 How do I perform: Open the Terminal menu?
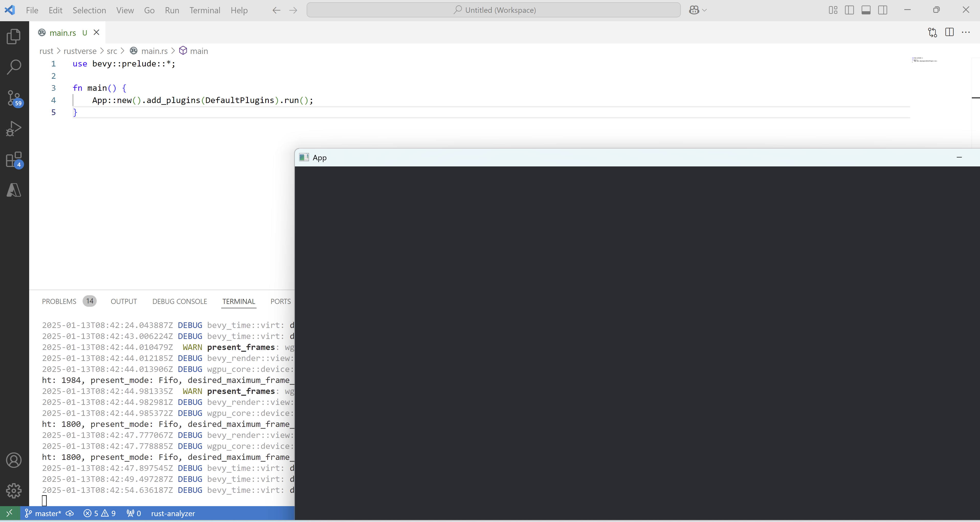pyautogui.click(x=205, y=10)
